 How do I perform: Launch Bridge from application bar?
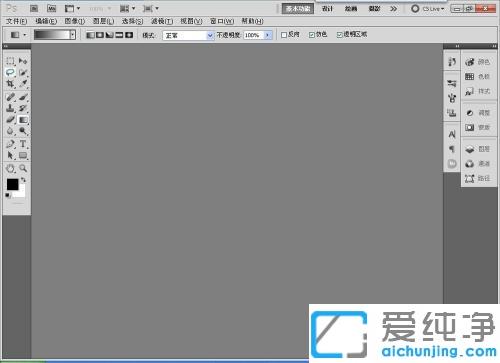34,8
